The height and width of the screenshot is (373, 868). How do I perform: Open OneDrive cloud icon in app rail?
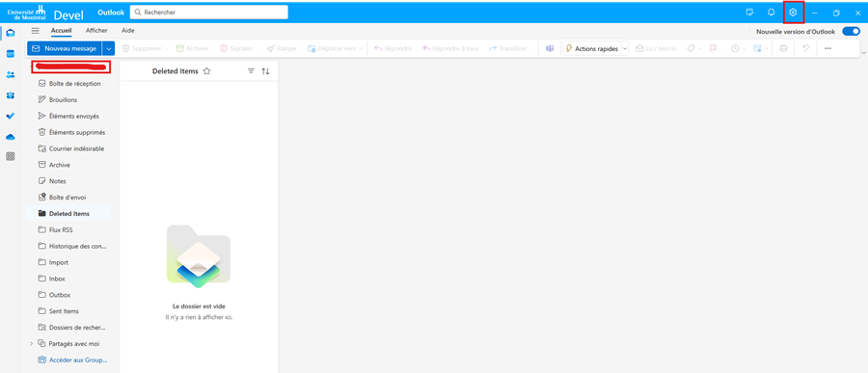coord(10,137)
